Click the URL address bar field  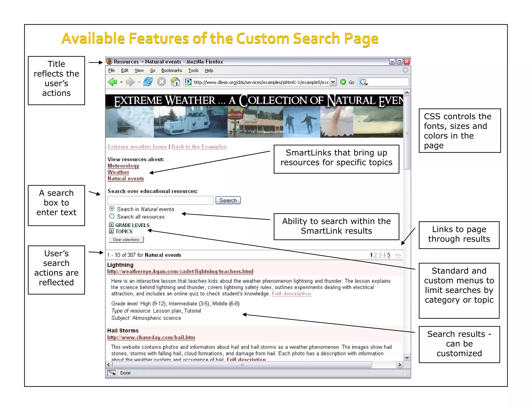261,82
